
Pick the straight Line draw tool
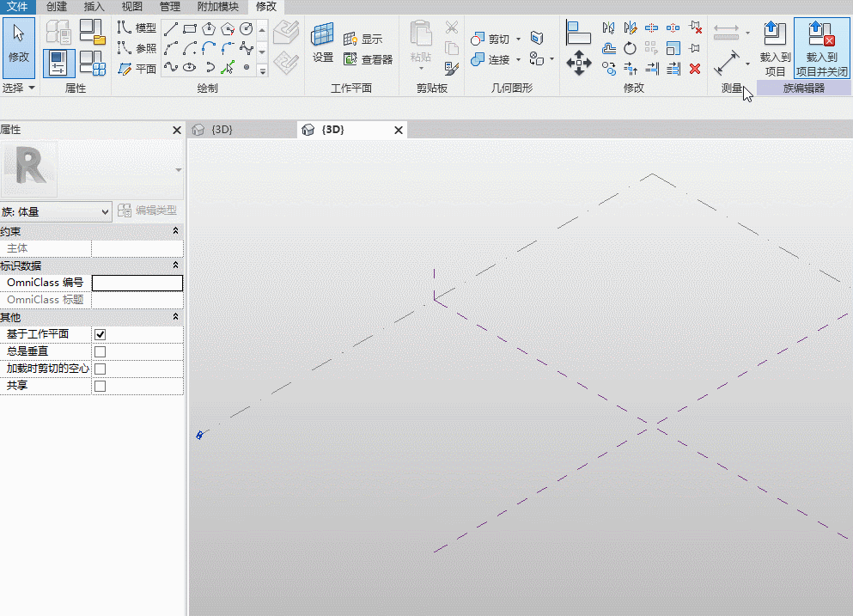[x=171, y=28]
